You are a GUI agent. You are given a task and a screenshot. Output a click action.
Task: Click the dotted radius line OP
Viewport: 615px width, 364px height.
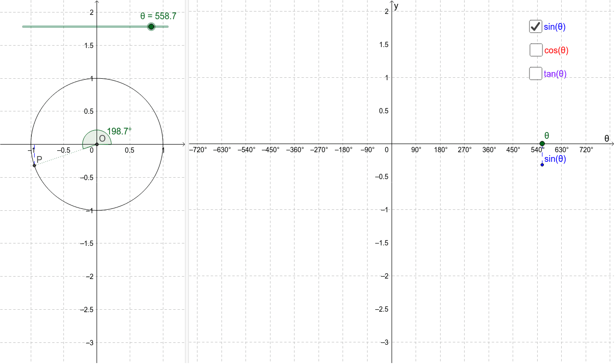click(x=65, y=155)
